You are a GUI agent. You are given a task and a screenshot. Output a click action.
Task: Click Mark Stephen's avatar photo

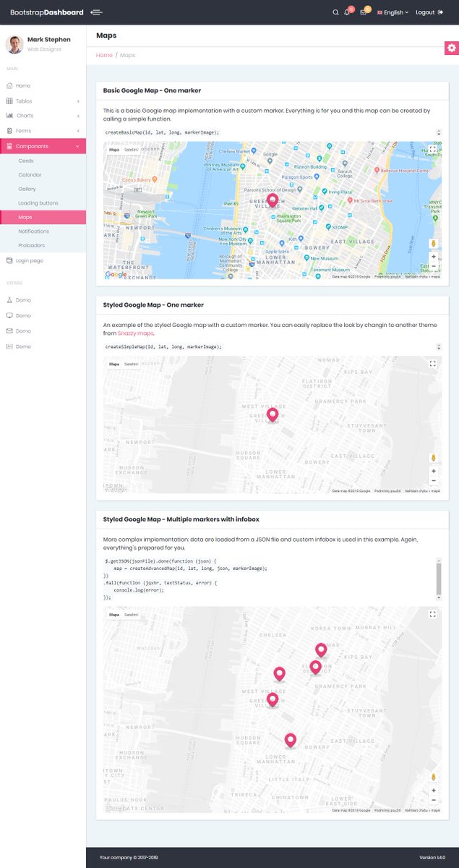(14, 45)
